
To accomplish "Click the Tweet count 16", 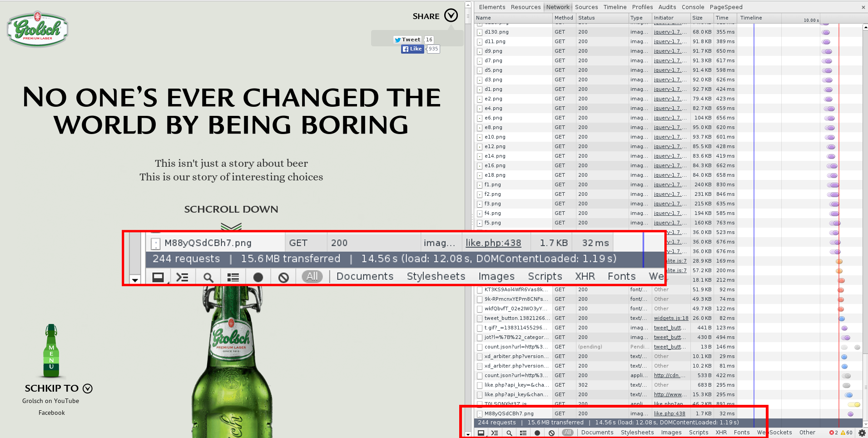I will tap(429, 40).
